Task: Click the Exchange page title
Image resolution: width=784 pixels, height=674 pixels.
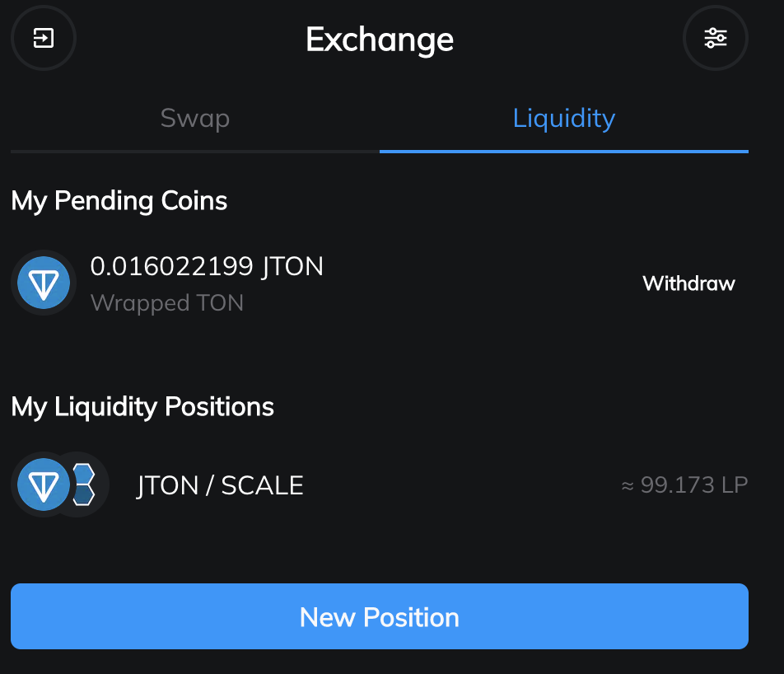Action: pyautogui.click(x=380, y=39)
